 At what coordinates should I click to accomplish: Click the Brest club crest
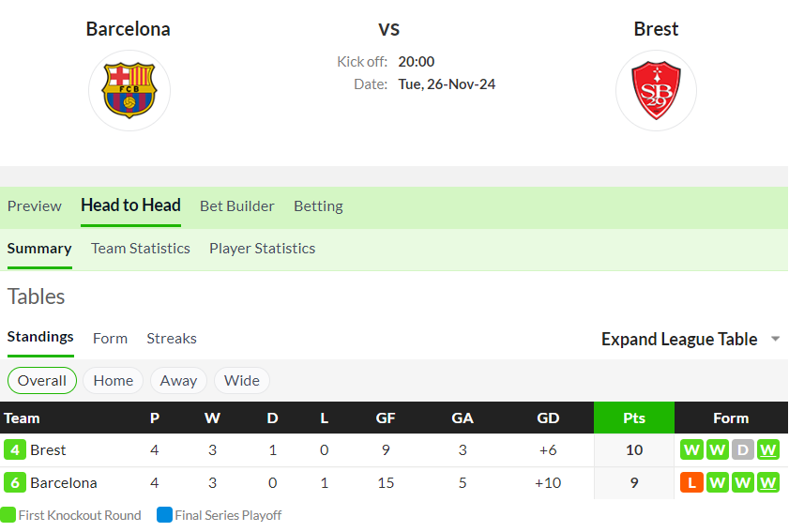click(656, 91)
